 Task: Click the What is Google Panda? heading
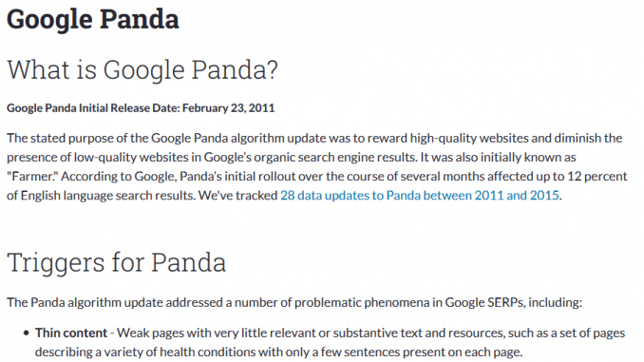click(142, 69)
